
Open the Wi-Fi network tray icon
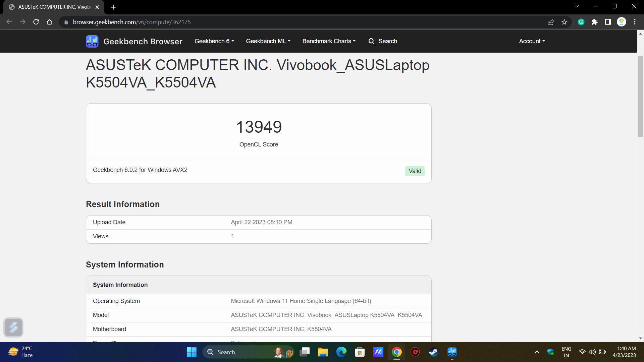coord(582,352)
